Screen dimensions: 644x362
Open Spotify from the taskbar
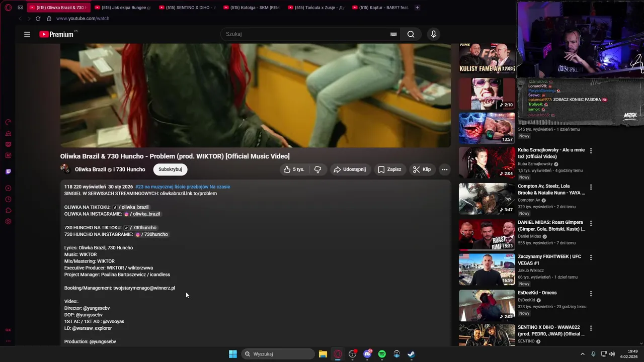[382, 354]
